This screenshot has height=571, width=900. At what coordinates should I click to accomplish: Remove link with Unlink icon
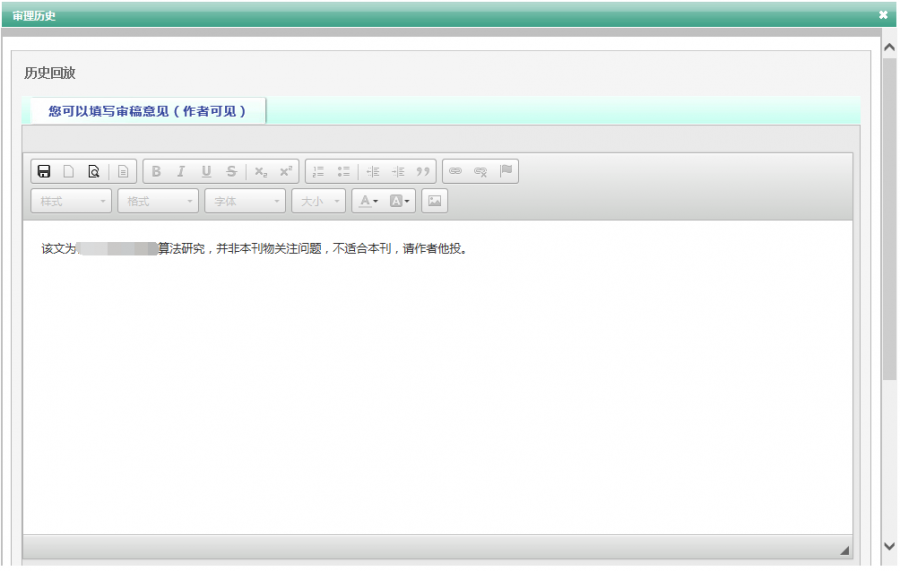480,171
